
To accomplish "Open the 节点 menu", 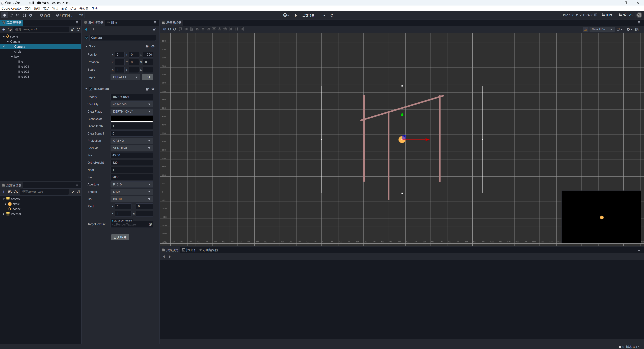I will 46,9.
